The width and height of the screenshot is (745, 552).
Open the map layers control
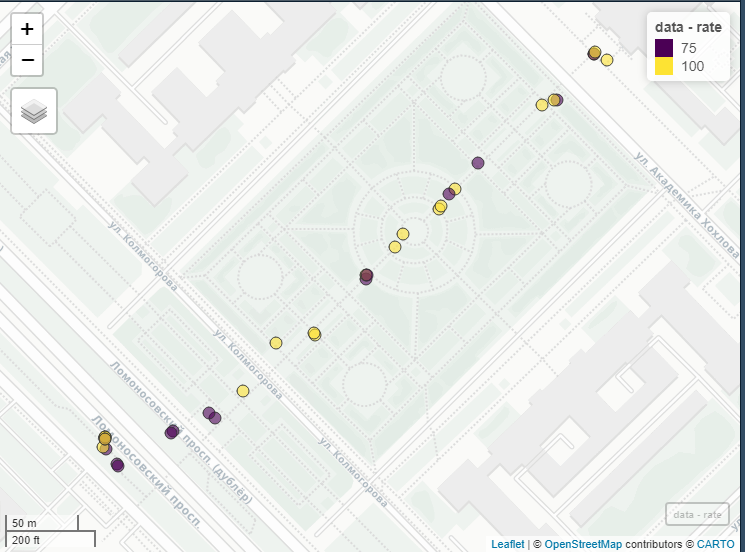[34, 111]
